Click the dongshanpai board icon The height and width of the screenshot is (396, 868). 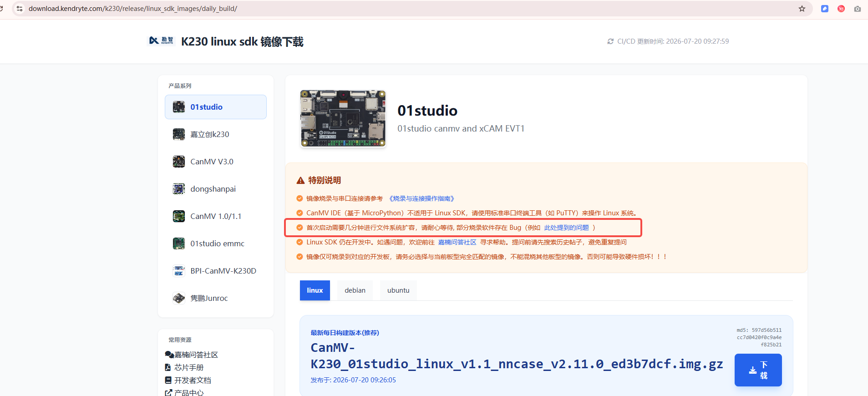179,189
